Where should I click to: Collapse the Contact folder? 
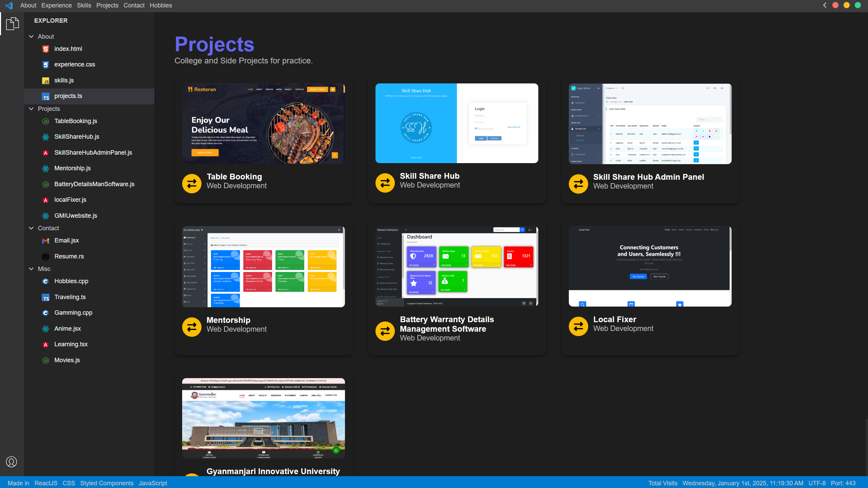click(x=31, y=228)
